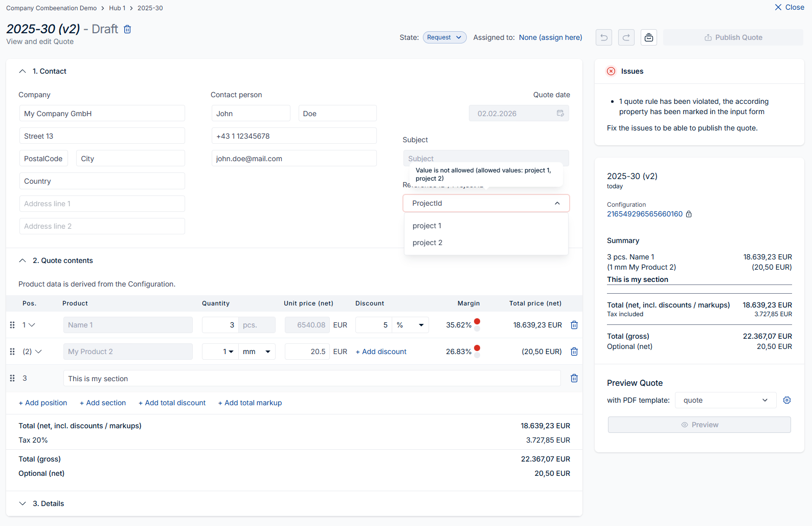Click the trash icon next to Draft title

click(x=127, y=29)
